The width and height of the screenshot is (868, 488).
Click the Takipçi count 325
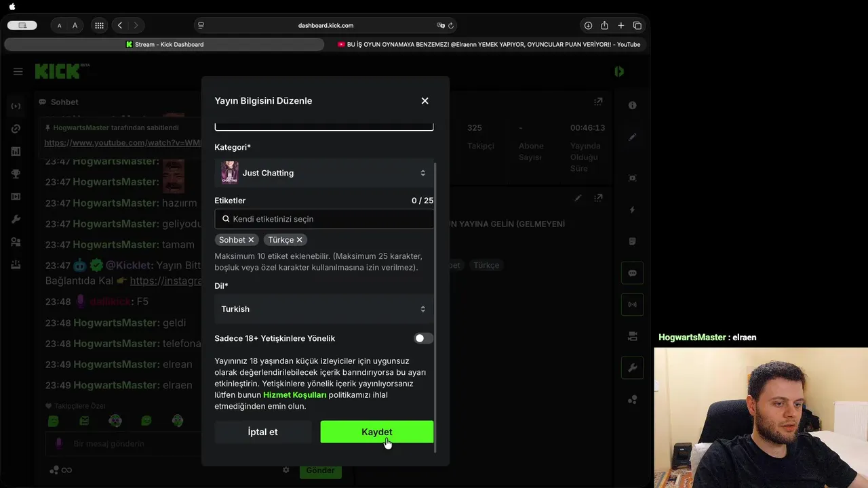[x=475, y=127]
